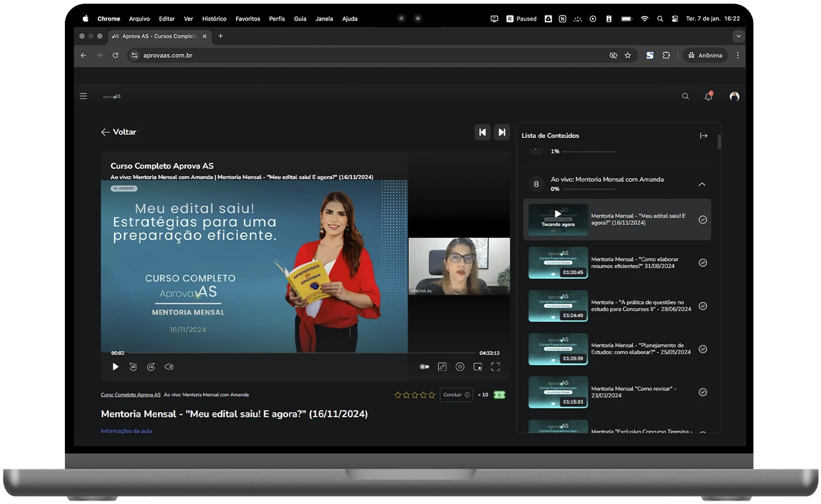Open 'Planejamento de Estudos' lesson thumbnail

point(558,349)
